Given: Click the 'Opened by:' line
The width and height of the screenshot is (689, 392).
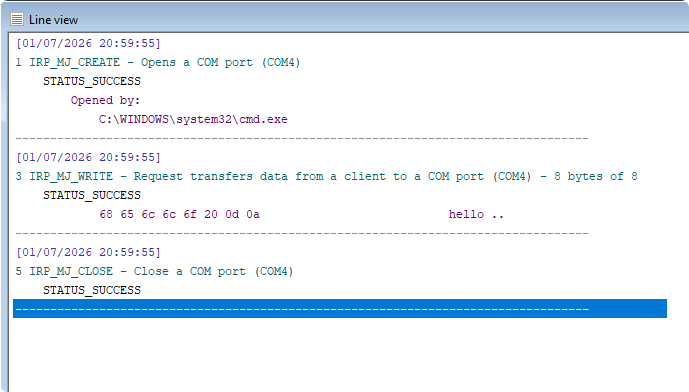Looking at the screenshot, I should [x=105, y=100].
